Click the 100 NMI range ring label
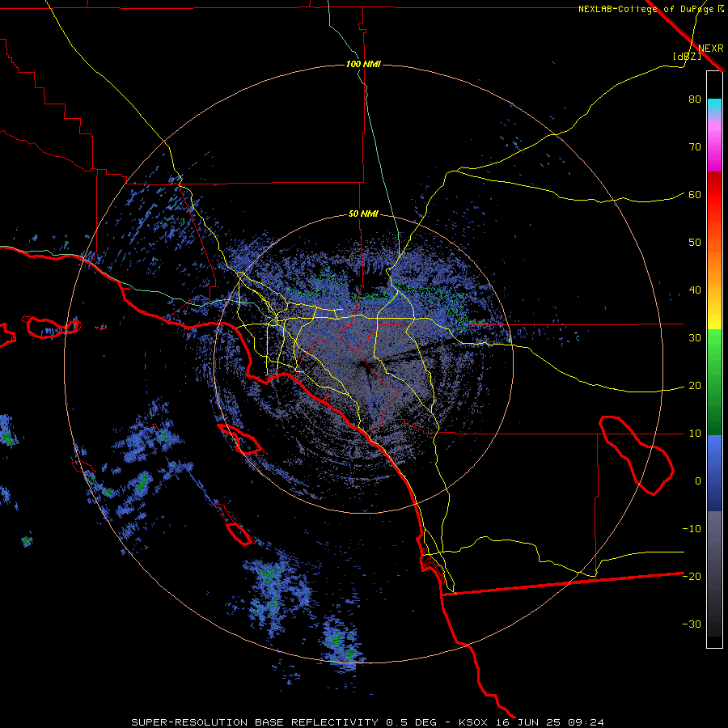The height and width of the screenshot is (728, 728). click(x=363, y=64)
